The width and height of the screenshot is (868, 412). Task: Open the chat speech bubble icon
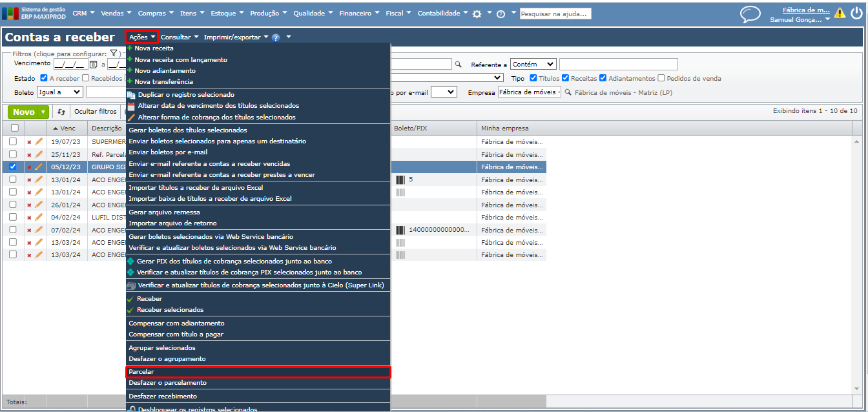[x=750, y=14]
